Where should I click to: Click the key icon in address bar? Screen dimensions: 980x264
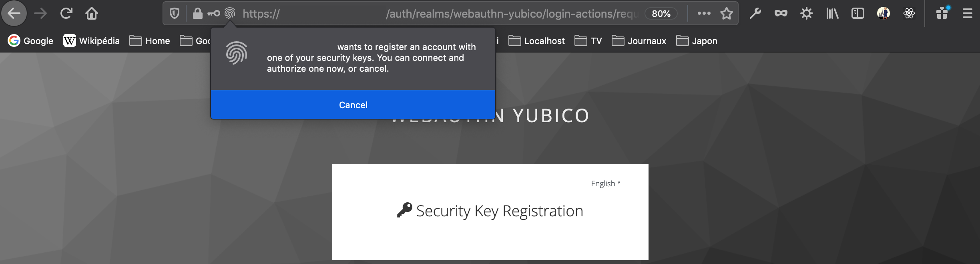(213, 13)
